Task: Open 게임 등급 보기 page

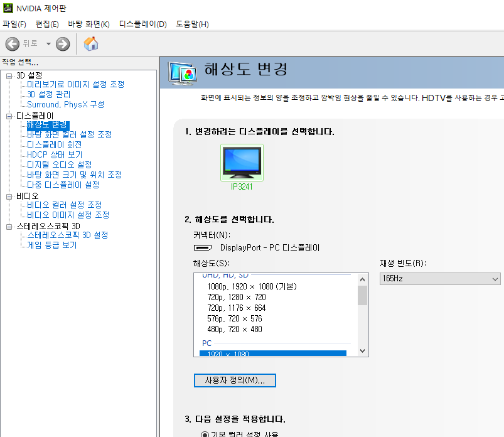Action: (51, 245)
